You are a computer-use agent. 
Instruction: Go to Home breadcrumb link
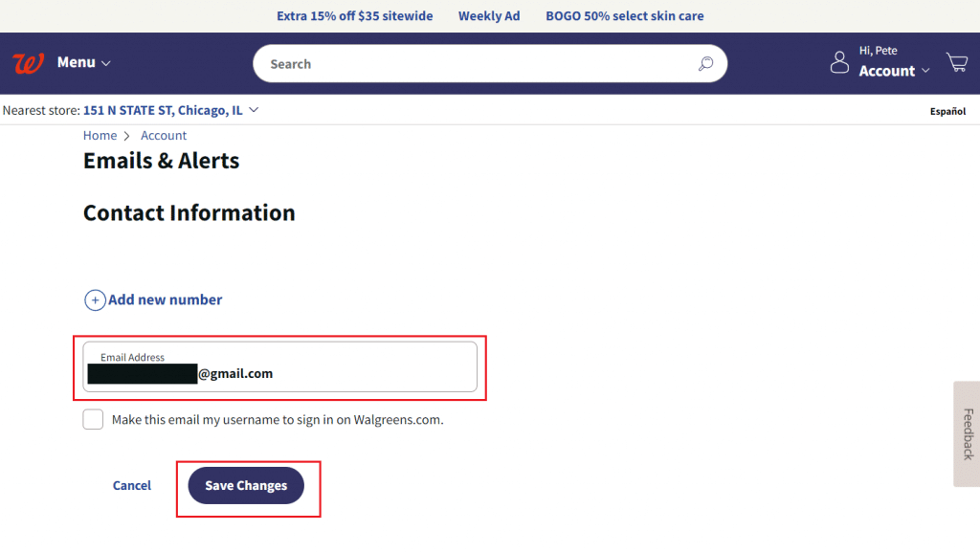pyautogui.click(x=100, y=136)
